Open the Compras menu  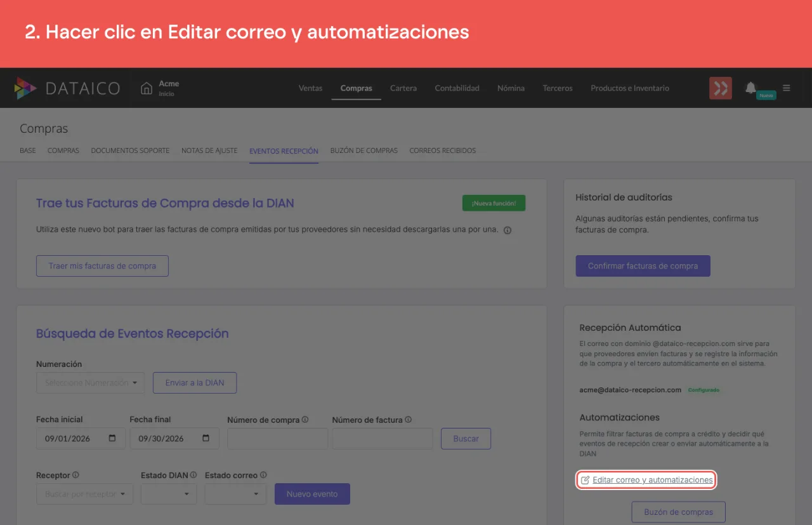357,88
